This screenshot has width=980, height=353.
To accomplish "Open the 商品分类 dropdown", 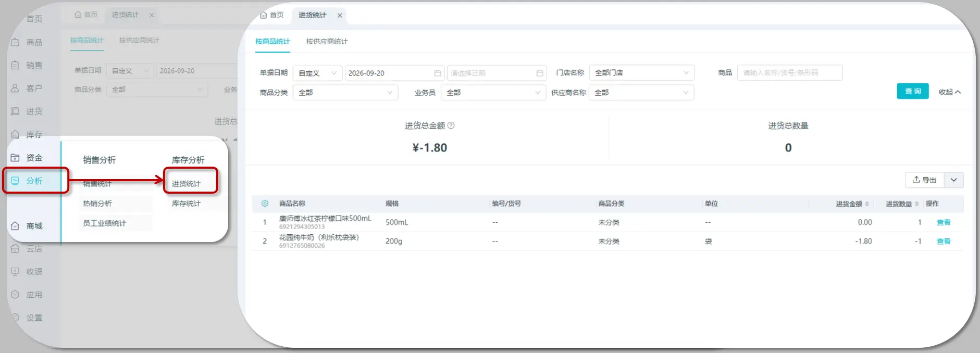I will [345, 93].
